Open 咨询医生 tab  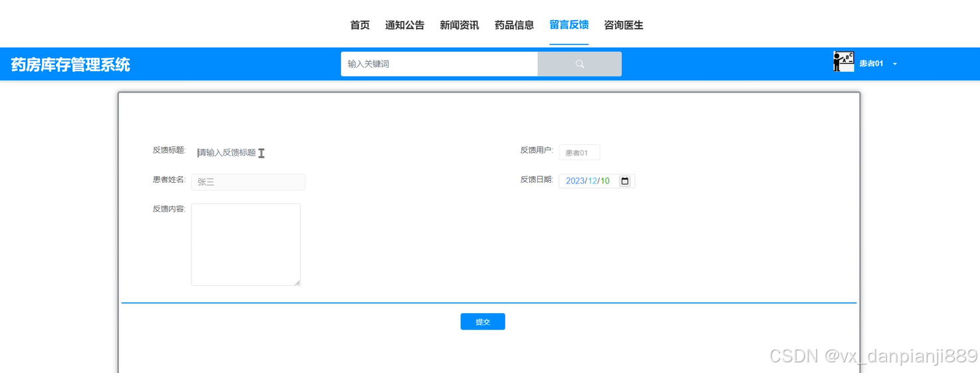coord(624,25)
